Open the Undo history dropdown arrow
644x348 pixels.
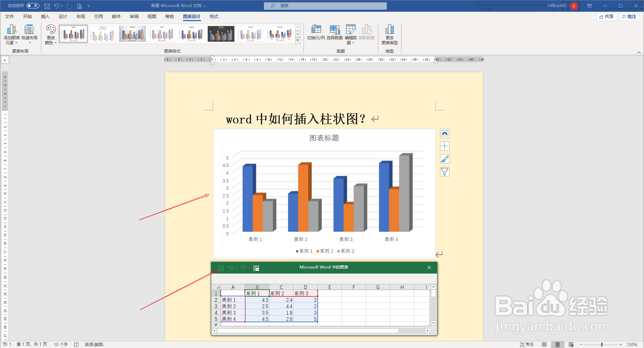(x=62, y=6)
